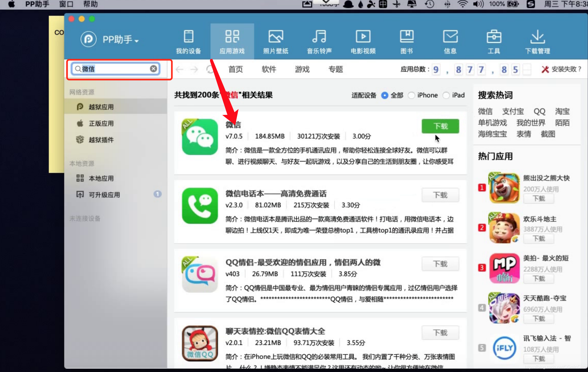Select 正版应用 in the sidebar
This screenshot has height=372, width=588.
tap(101, 124)
